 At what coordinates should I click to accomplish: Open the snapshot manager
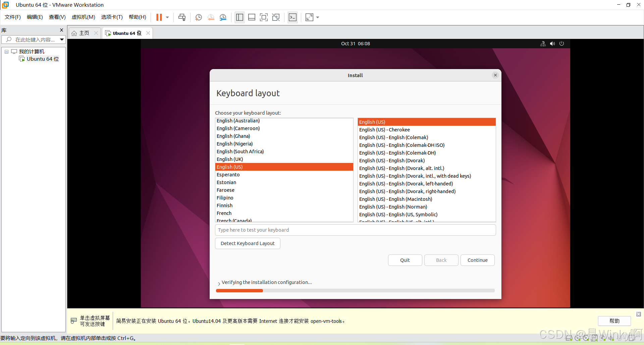tap(223, 17)
